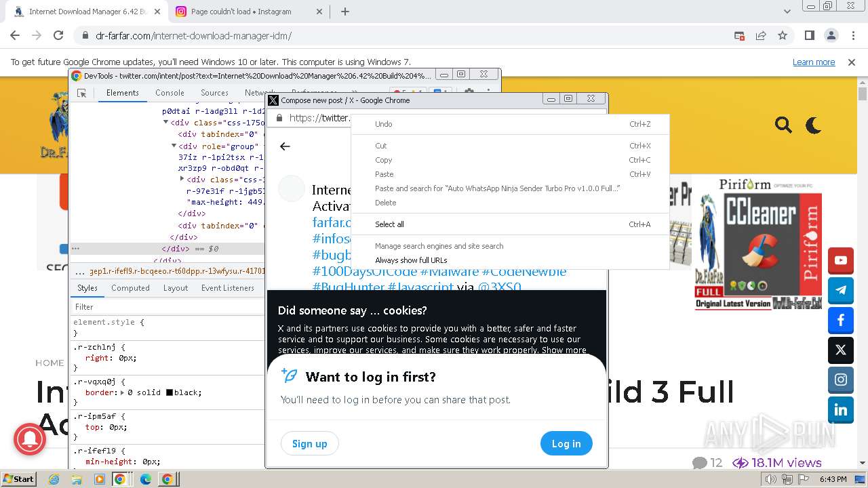Open the Learn more link in the update infobar

[x=814, y=62]
